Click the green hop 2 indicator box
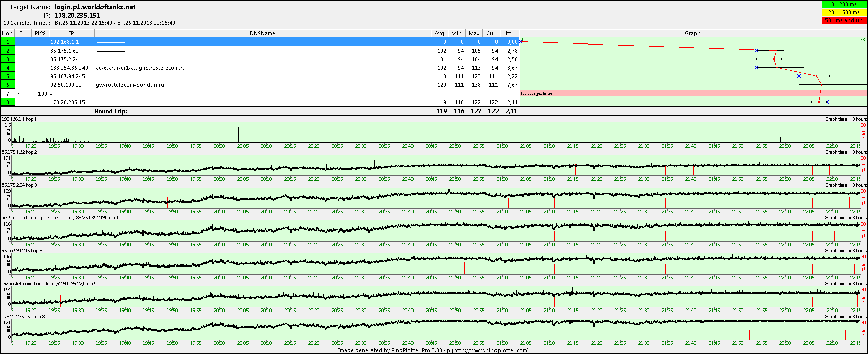Screen dimensions: 868x354 tap(8, 51)
